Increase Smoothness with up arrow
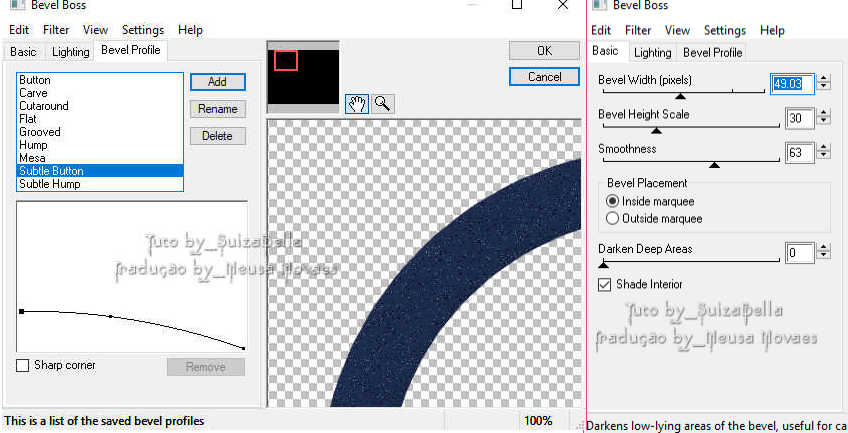This screenshot has width=848, height=433. 824,146
